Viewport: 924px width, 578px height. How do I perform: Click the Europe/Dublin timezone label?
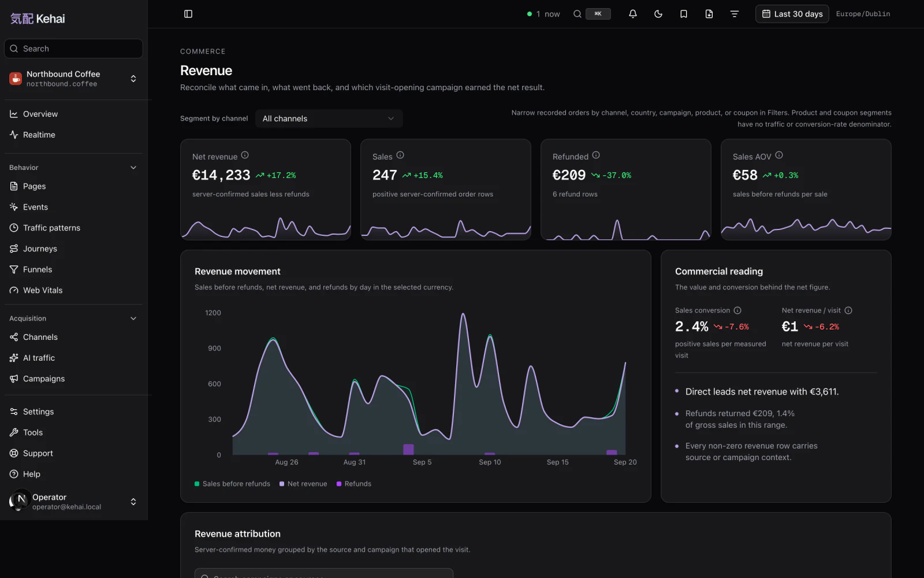(863, 14)
